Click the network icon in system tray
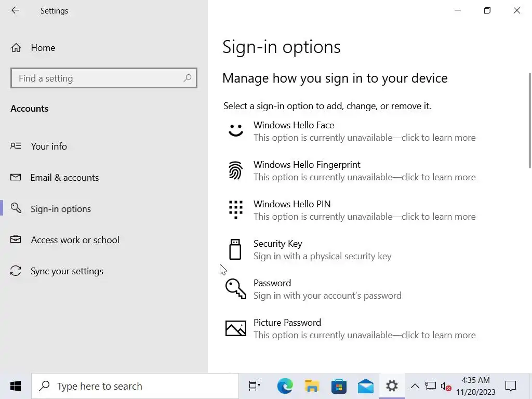This screenshot has width=532, height=399. tap(431, 386)
